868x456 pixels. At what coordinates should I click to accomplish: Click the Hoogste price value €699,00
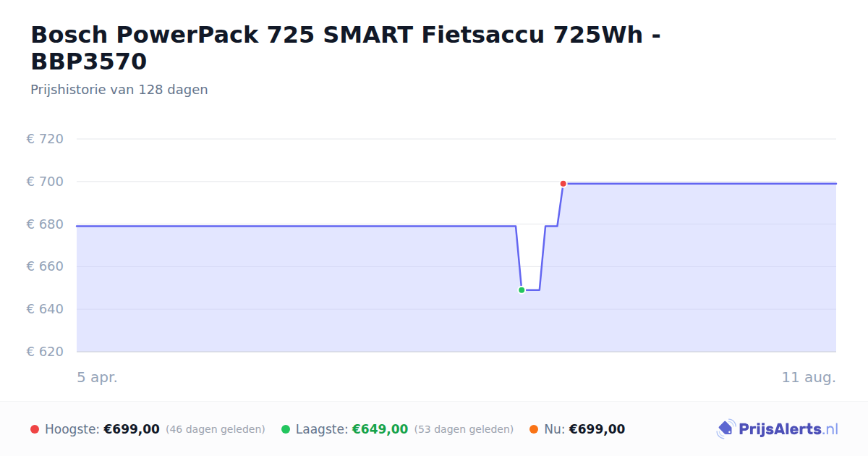[x=132, y=429]
